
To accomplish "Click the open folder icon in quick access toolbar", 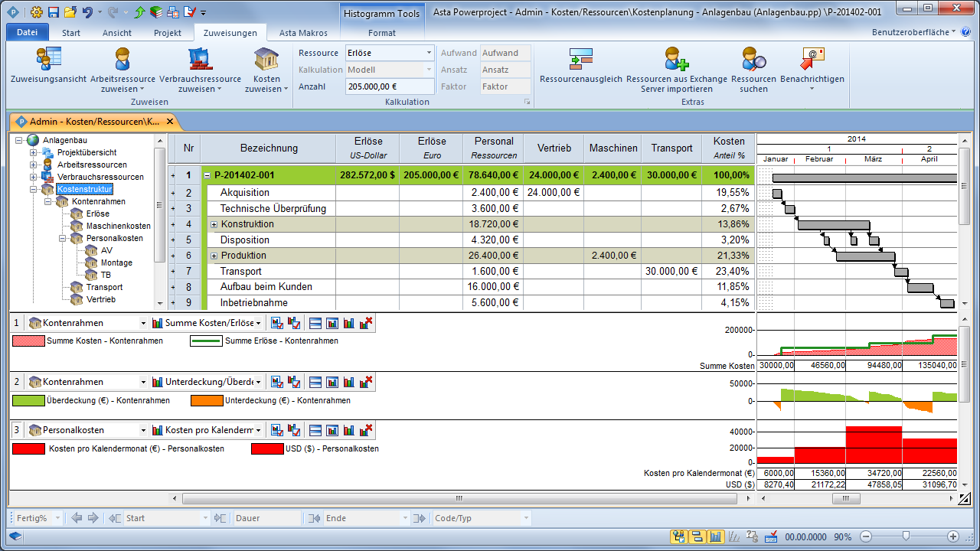I will point(70,12).
